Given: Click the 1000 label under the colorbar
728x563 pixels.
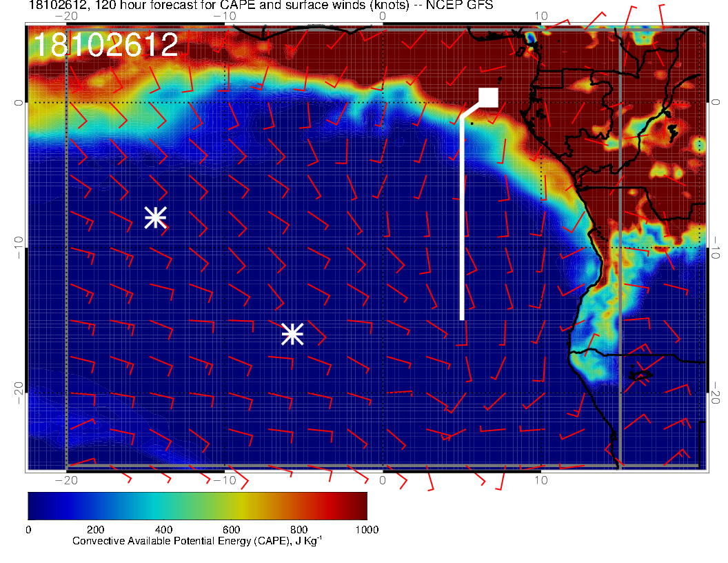Looking at the screenshot, I should tap(366, 529).
